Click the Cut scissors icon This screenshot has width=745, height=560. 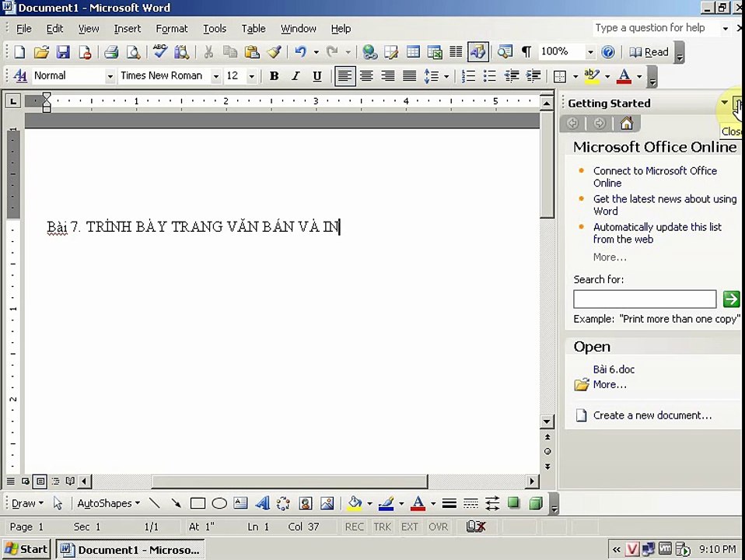point(208,52)
